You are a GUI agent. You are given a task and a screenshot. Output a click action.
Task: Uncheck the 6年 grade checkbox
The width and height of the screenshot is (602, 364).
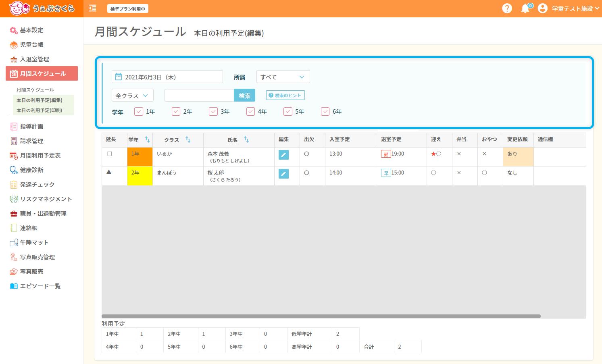325,111
